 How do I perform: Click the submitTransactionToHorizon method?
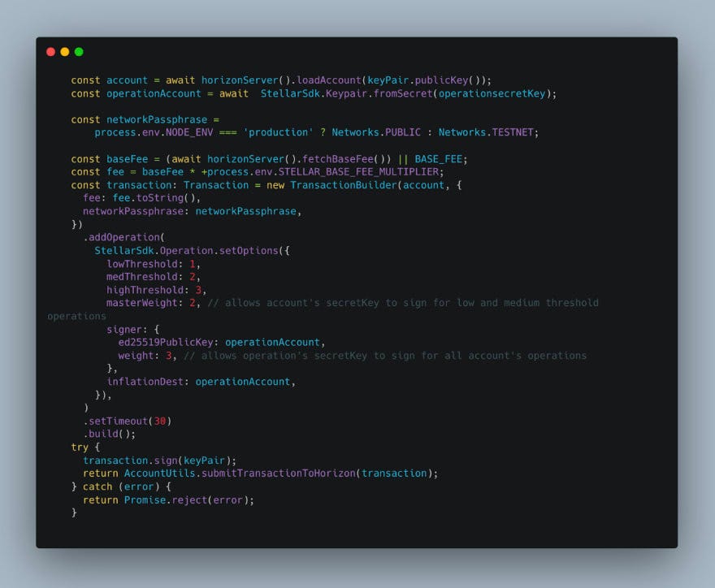(x=278, y=473)
